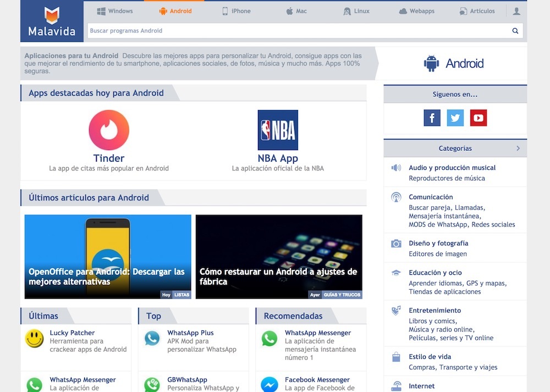Open the YouTube social icon
This screenshot has width=550, height=392.
coord(478,118)
